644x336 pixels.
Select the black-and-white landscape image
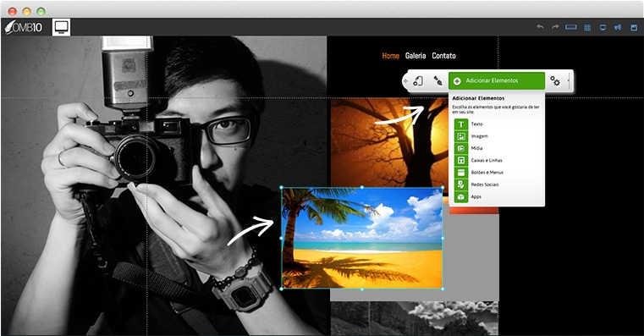[x=415, y=318]
